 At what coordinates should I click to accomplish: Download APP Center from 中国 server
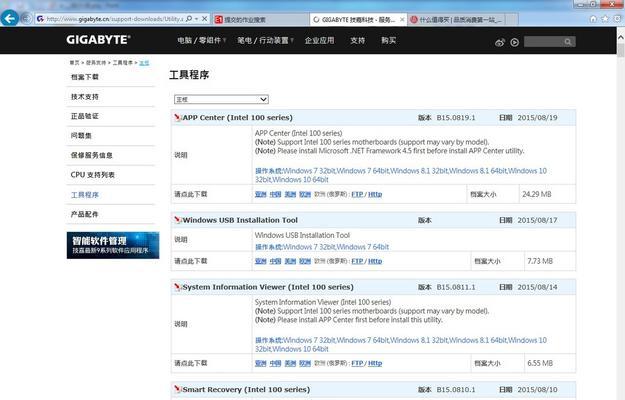(275, 194)
